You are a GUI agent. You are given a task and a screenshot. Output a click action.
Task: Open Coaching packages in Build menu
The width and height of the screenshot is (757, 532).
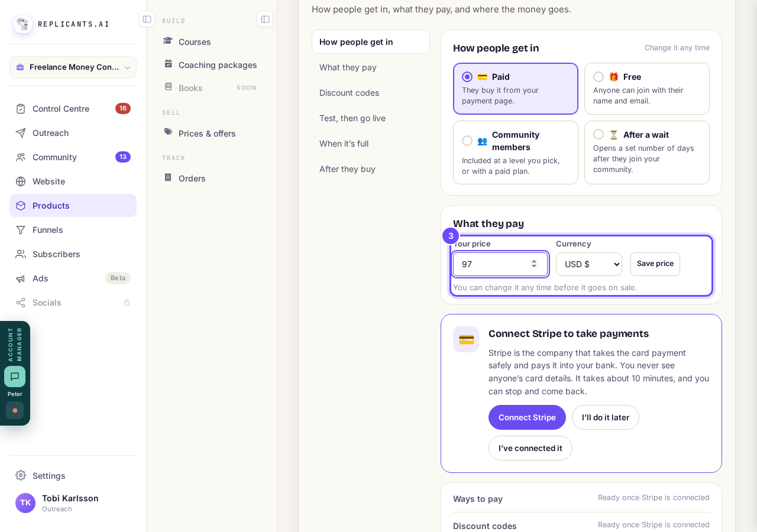211,65
